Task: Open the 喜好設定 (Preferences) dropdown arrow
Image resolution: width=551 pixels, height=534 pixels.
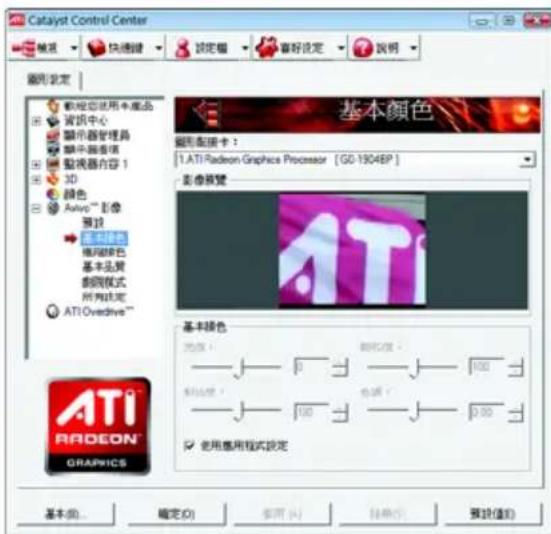Action: (341, 48)
